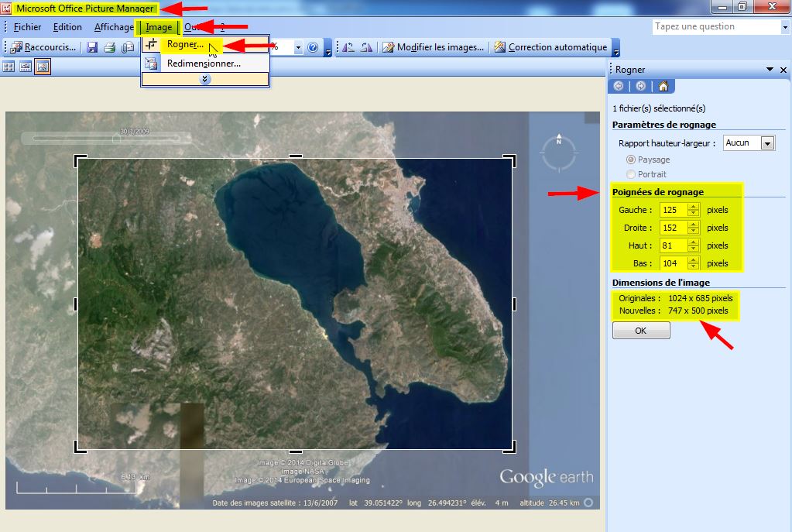Open Rapport hauteur-largeur dropdown
Viewport: 792px width, 532px height.
(767, 143)
